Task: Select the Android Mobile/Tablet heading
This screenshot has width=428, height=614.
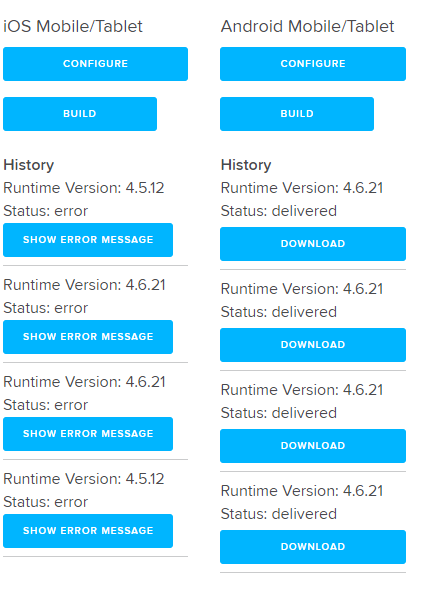Action: 307,27
